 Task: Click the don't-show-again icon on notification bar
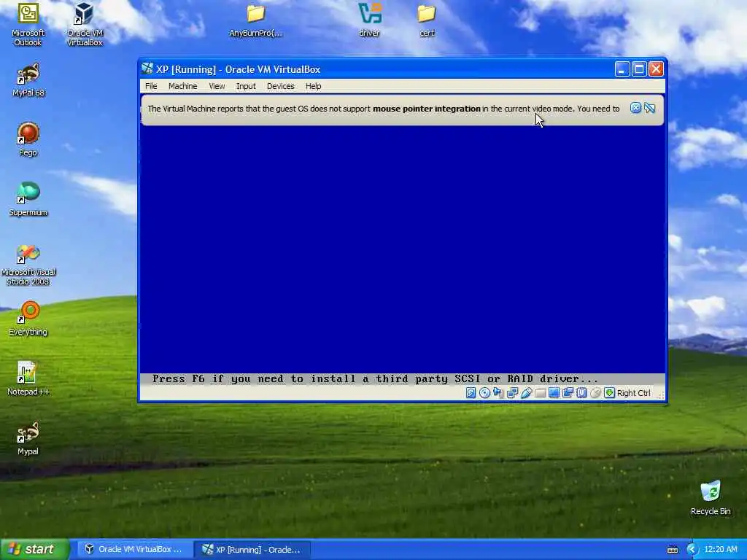649,108
